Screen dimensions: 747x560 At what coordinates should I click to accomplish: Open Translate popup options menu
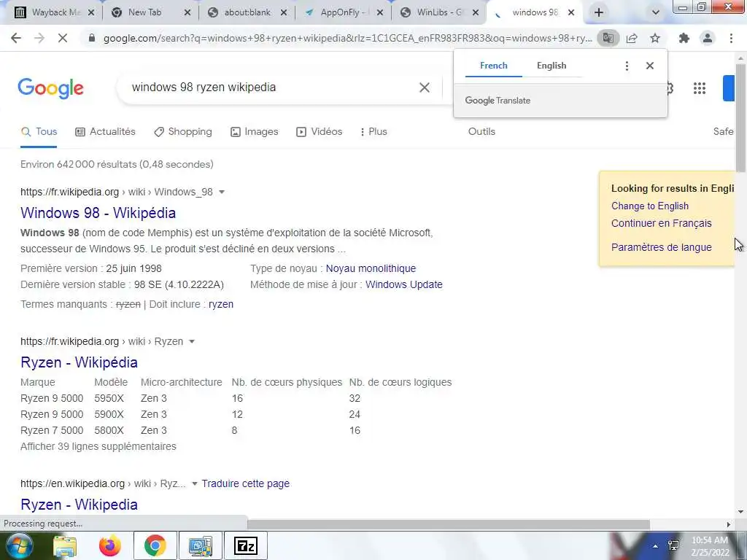click(x=627, y=66)
